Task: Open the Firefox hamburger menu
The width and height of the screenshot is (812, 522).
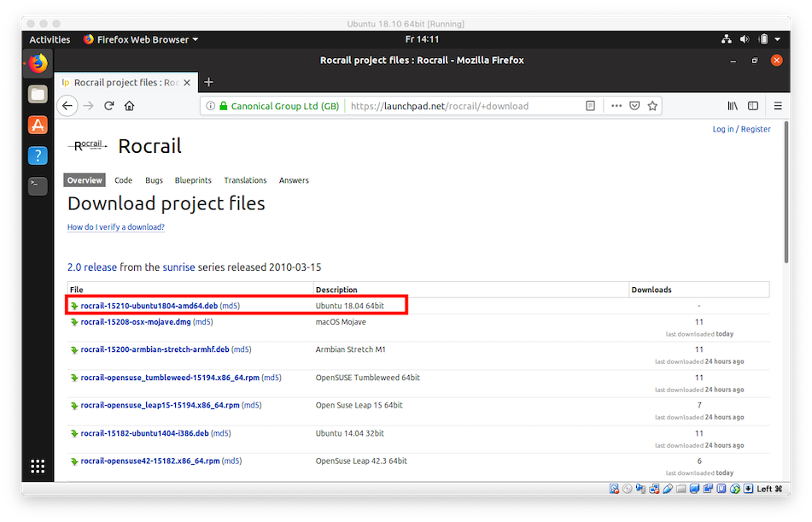Action: click(778, 106)
